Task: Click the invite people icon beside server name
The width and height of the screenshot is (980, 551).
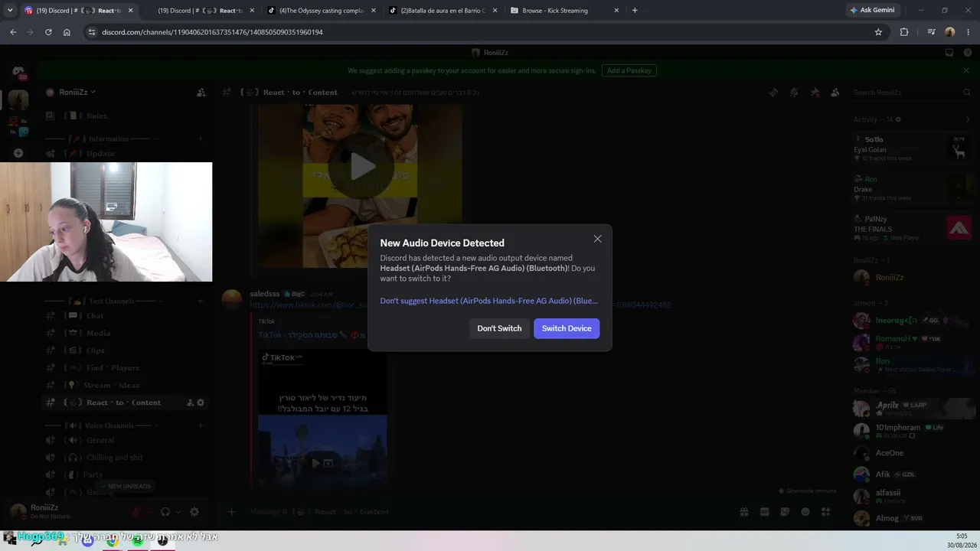Action: (x=201, y=93)
